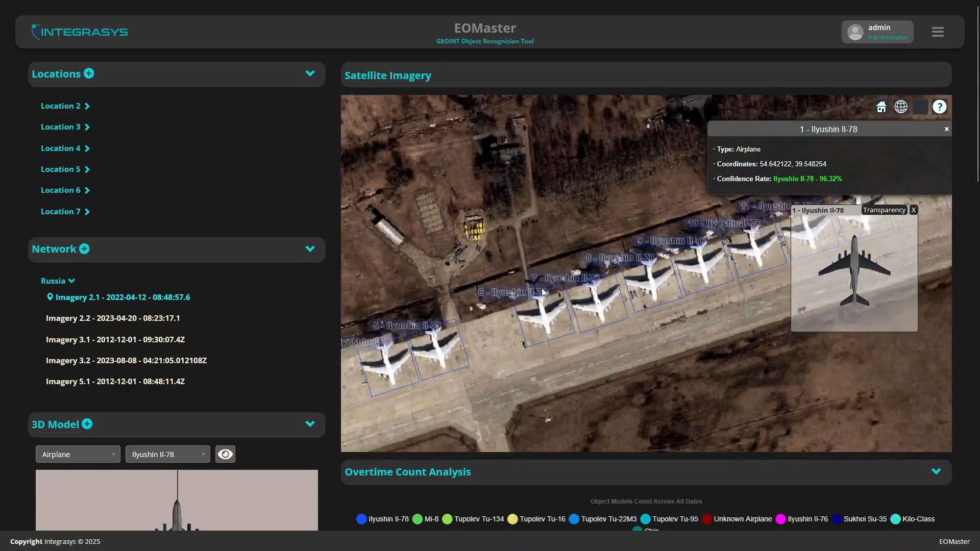The image size is (980, 551).
Task: Open the Airplane type dropdown
Action: pyautogui.click(x=78, y=454)
